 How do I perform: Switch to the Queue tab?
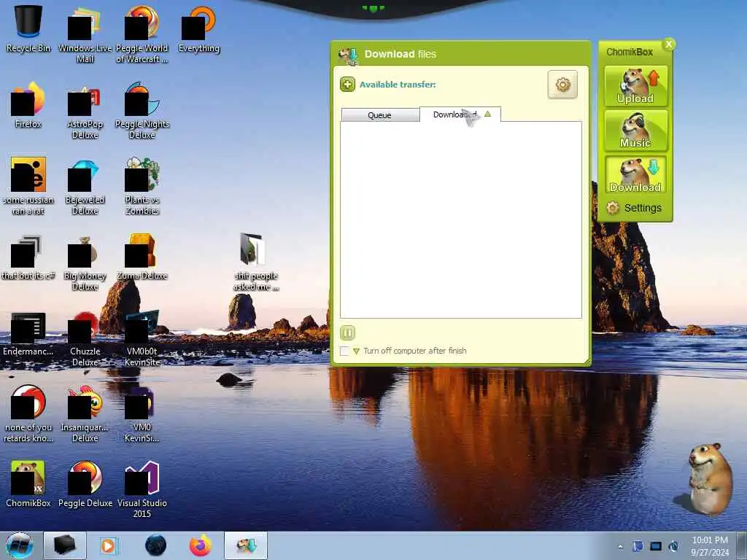[380, 114]
